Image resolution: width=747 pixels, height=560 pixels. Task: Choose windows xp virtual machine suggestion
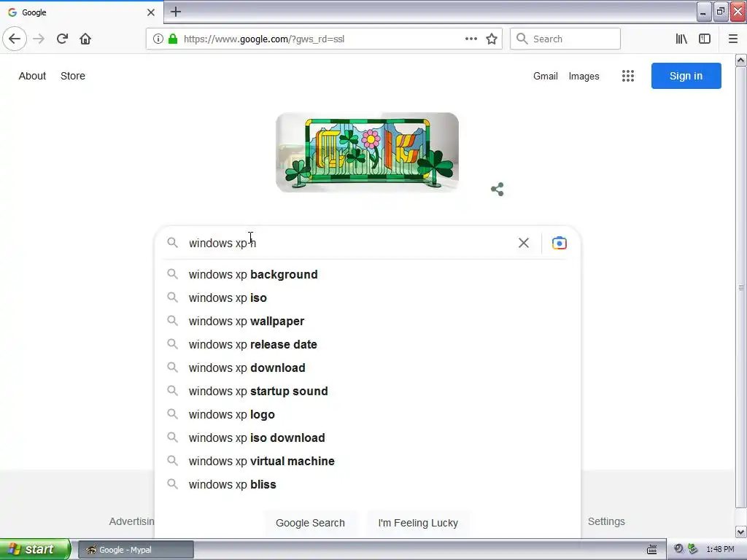click(368, 461)
